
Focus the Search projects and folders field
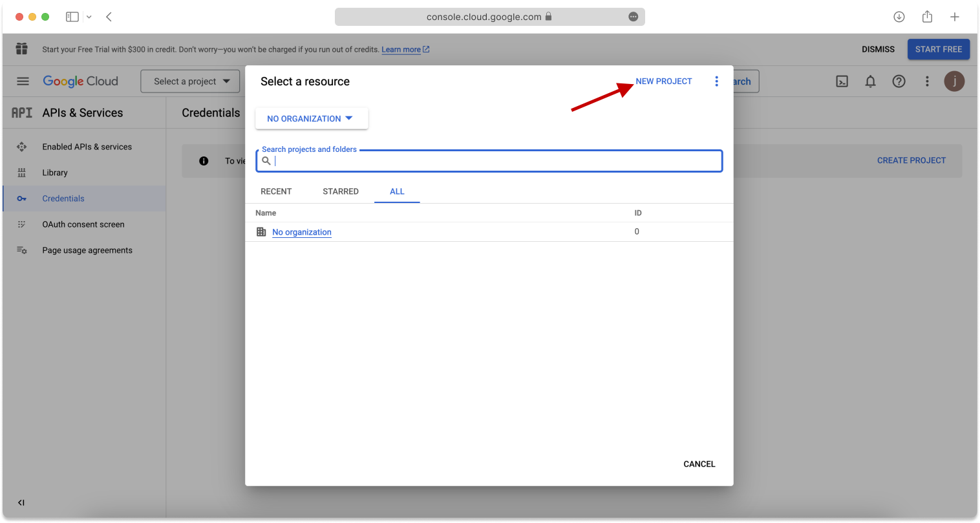click(495, 161)
